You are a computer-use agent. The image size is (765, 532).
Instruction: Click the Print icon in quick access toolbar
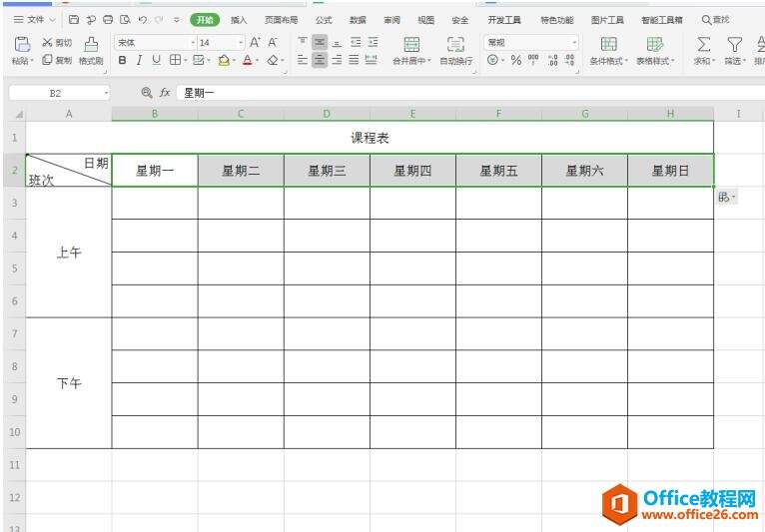[108, 20]
